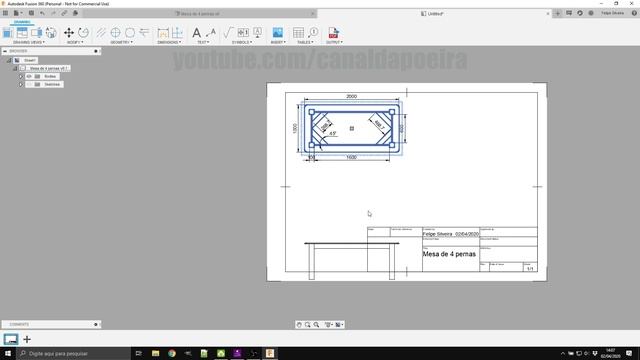Select the Pan hand tool in navigation bar

point(299,324)
